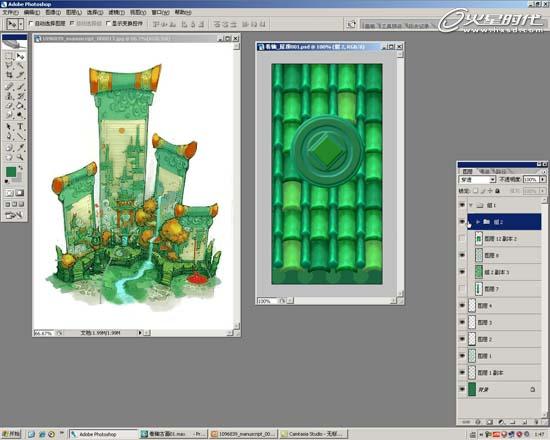Select the Paint Bucket tool
550x440 pixels.
pyautogui.click(x=20, y=105)
